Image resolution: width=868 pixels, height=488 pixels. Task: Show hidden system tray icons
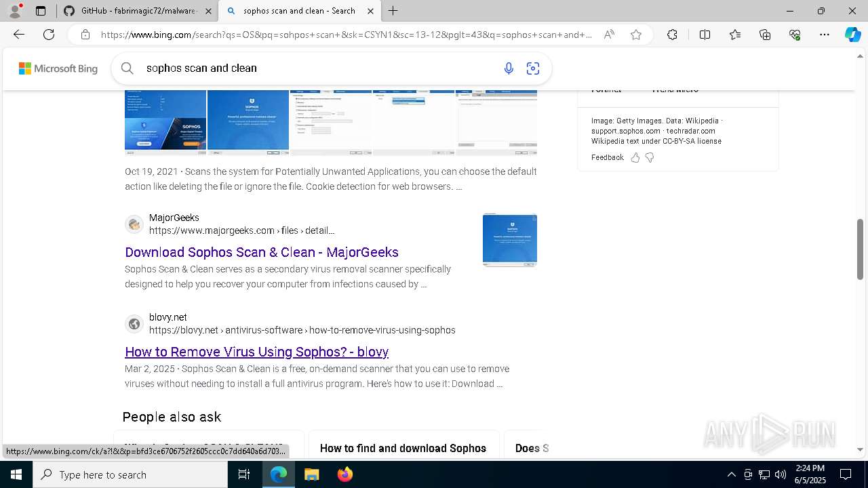[x=731, y=474]
